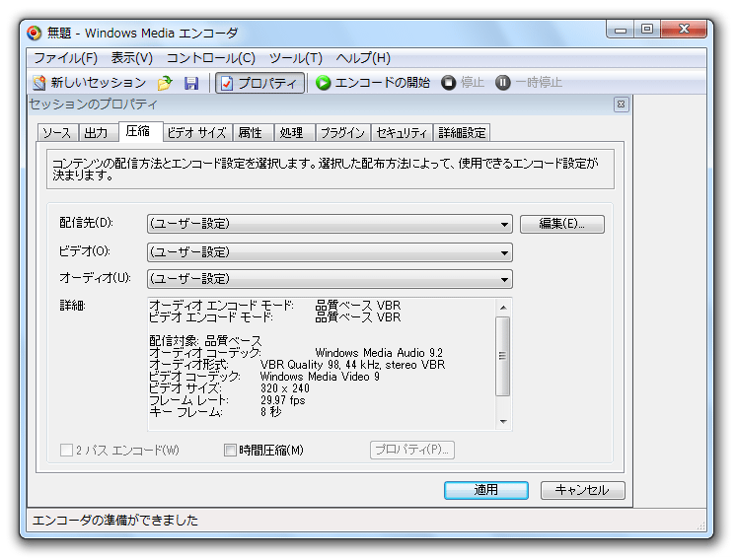Expand the オーディオ(U) dropdown
Screen dimensions: 736x560
coord(330,279)
